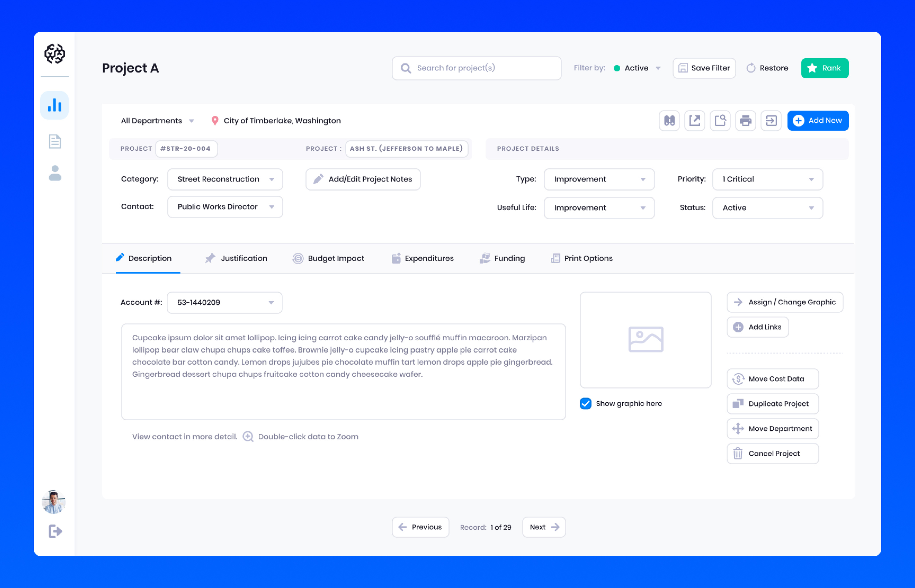Open the binoculars view tool
Screen dimensions: 915x588
pyautogui.click(x=669, y=120)
